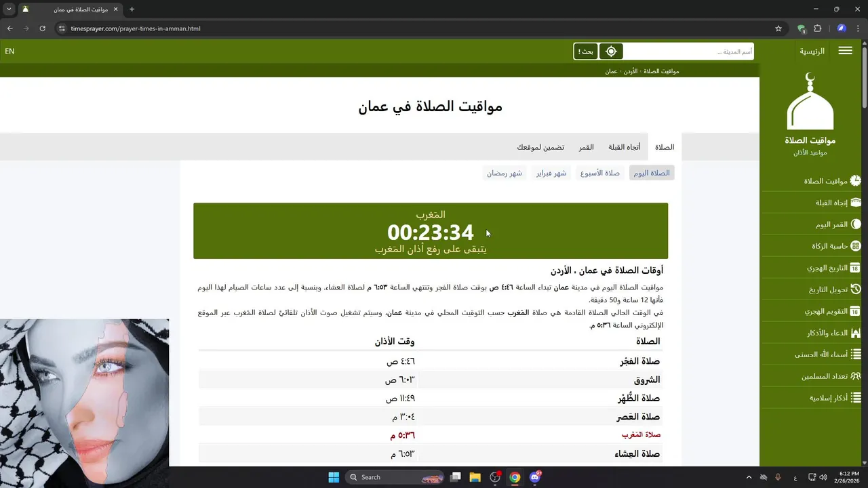Click calendar icon beside التاريخ الهجري

pyautogui.click(x=856, y=268)
